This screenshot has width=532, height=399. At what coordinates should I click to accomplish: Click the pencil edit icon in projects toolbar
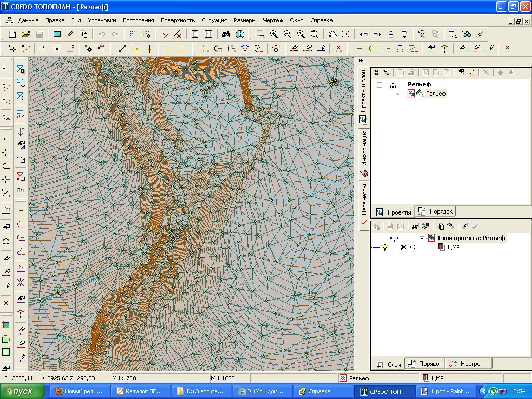[x=471, y=72]
